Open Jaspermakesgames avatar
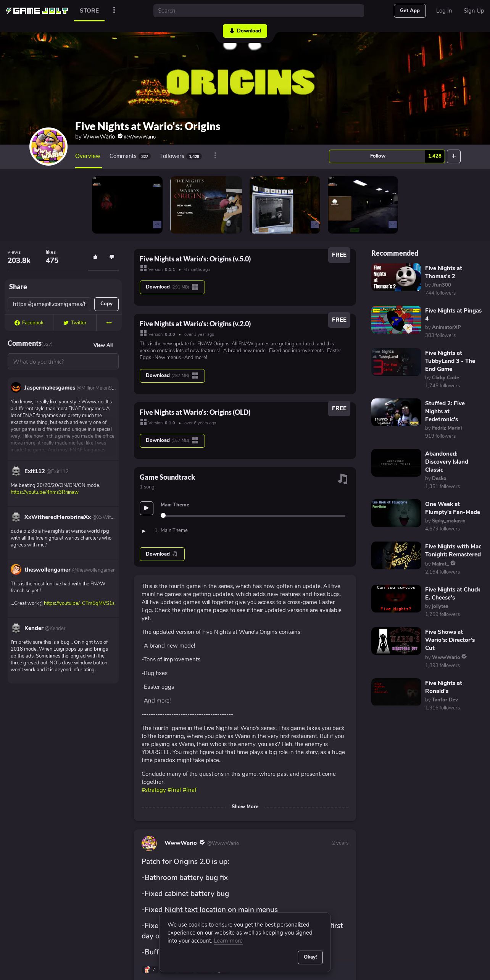Screen dimensions: 490x980 (16, 387)
